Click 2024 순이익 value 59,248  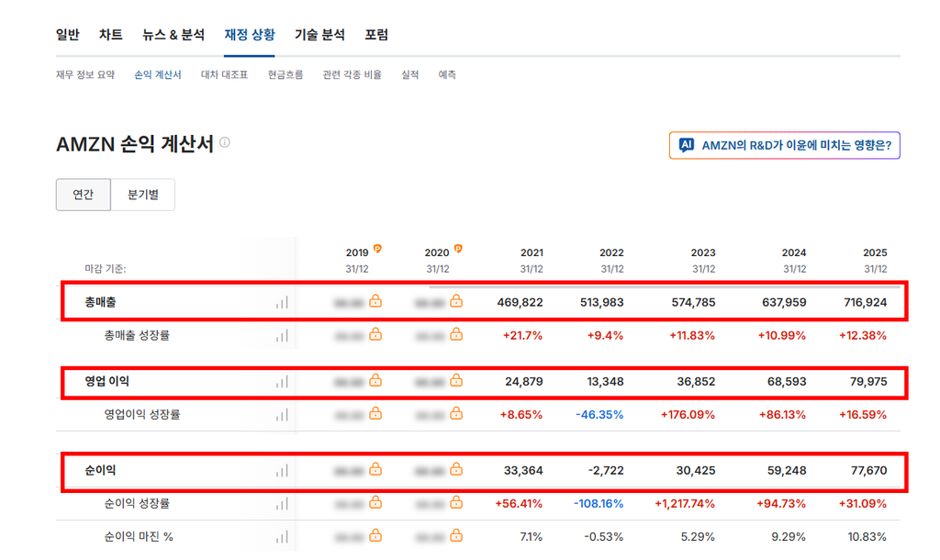[x=787, y=471]
